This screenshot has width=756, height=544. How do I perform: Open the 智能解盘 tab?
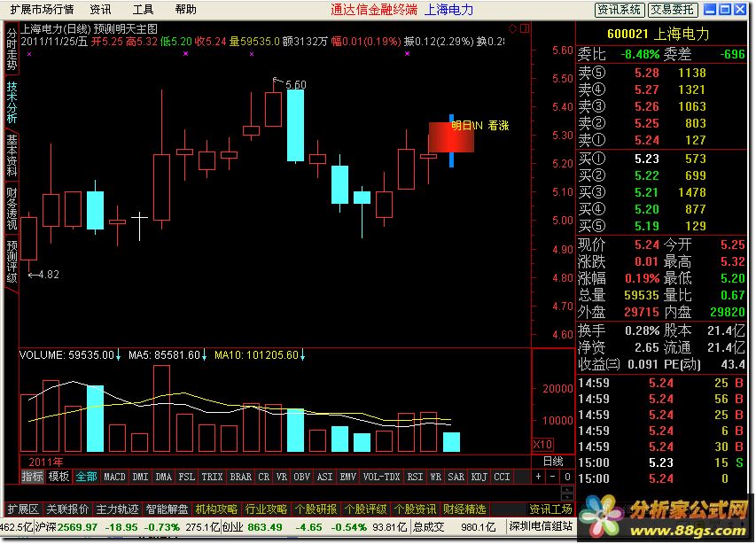(x=168, y=509)
